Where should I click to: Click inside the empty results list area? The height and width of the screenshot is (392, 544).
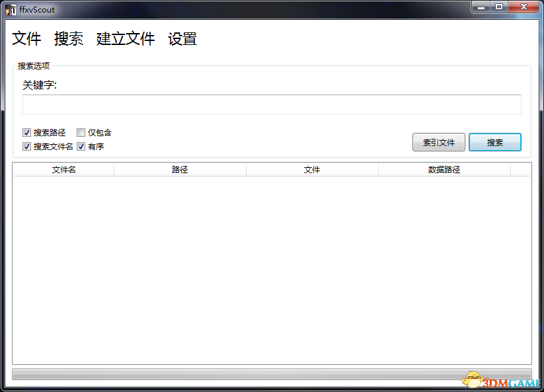tap(272, 270)
